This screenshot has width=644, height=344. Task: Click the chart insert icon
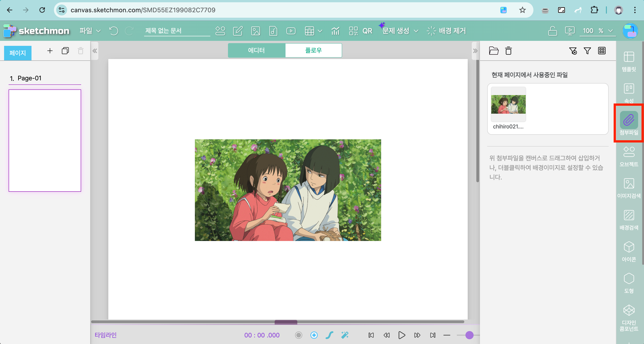[335, 31]
